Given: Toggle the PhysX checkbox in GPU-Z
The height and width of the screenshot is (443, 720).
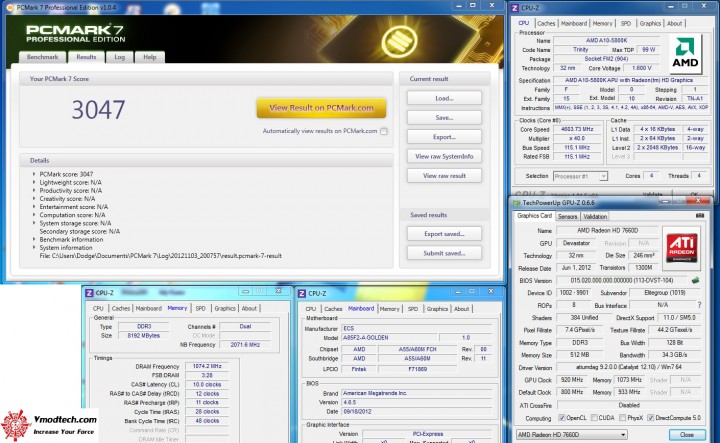Looking at the screenshot, I should tap(623, 418).
